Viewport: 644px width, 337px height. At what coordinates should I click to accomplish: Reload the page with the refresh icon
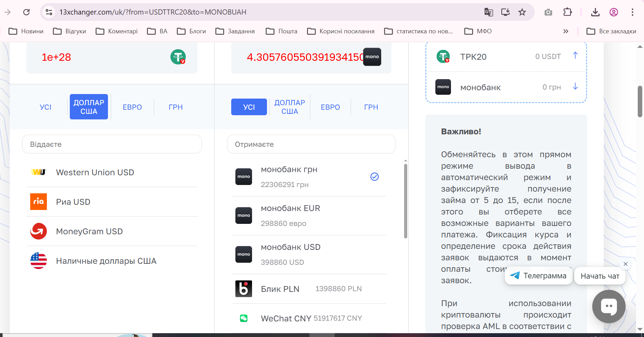tap(26, 12)
